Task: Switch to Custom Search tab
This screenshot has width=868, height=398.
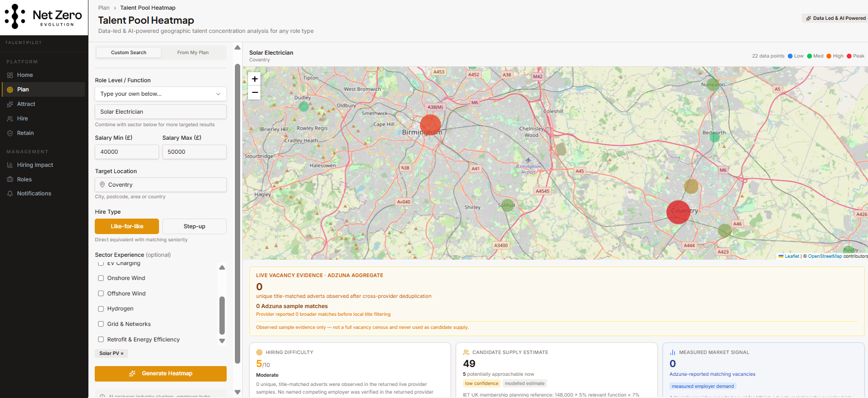Action: pyautogui.click(x=129, y=53)
